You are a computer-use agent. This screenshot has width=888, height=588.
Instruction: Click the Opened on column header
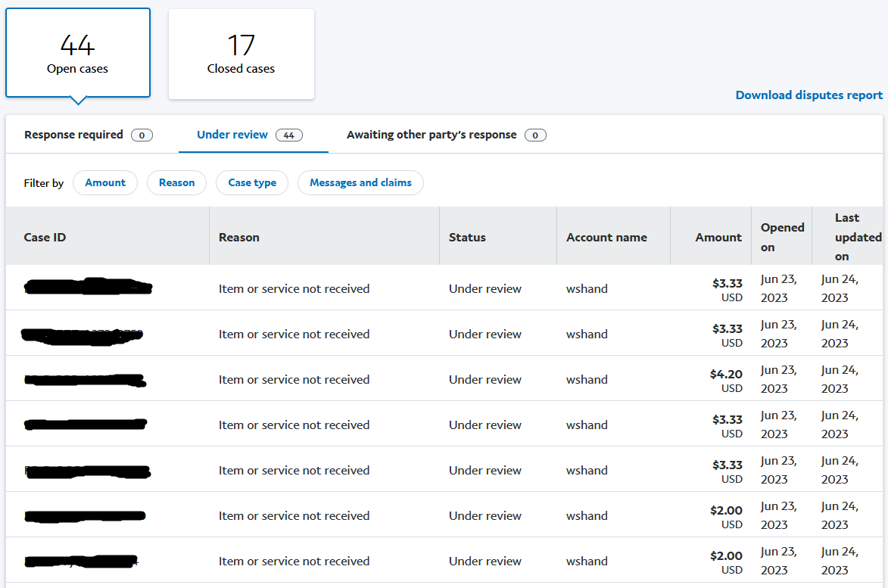782,237
